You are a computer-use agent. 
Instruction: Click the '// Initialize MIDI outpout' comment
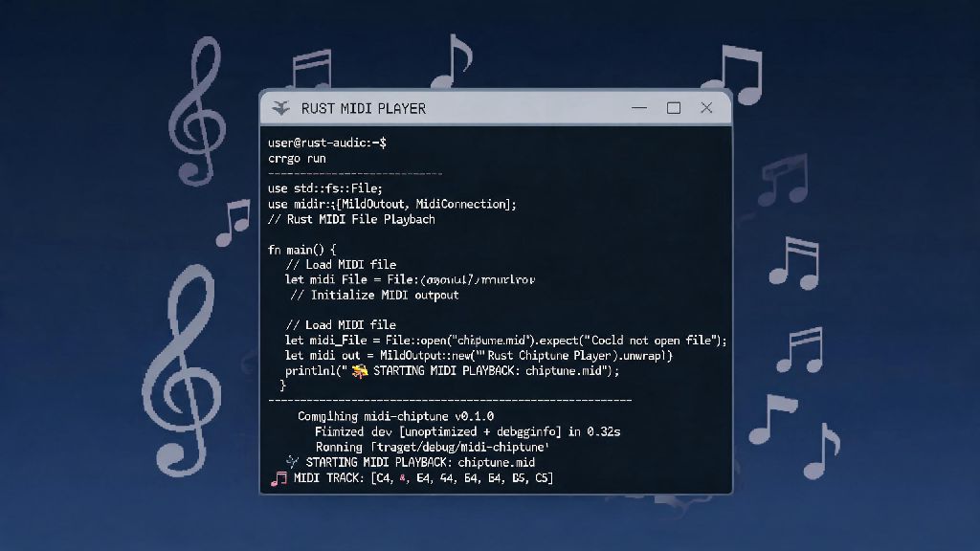(374, 295)
